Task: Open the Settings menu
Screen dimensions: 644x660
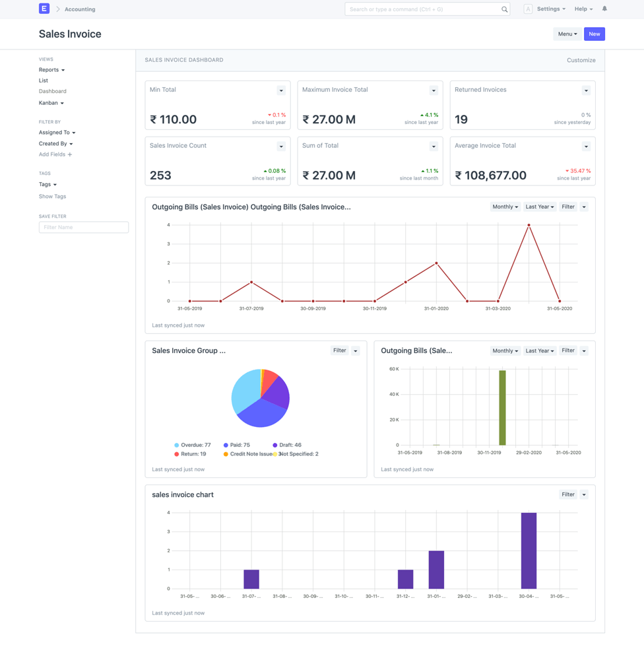Action: (550, 9)
